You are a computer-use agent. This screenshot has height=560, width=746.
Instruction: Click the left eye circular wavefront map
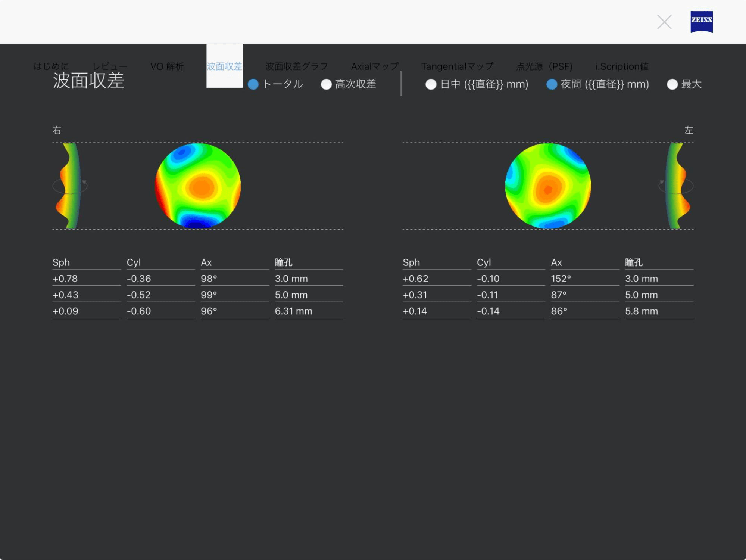pos(548,186)
